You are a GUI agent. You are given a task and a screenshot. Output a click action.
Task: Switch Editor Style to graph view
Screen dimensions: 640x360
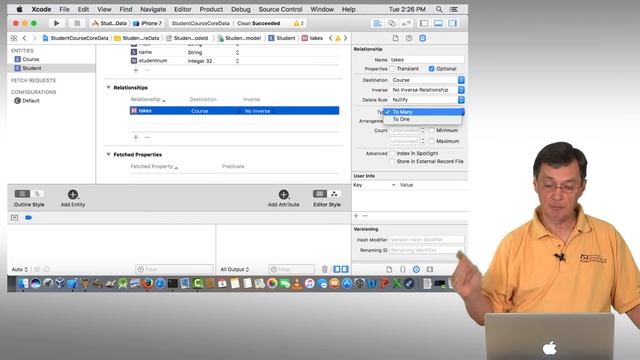click(334, 194)
